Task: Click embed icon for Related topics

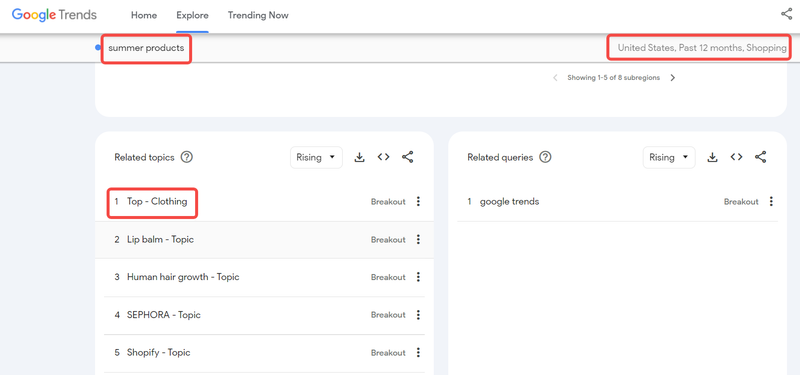Action: tap(384, 157)
